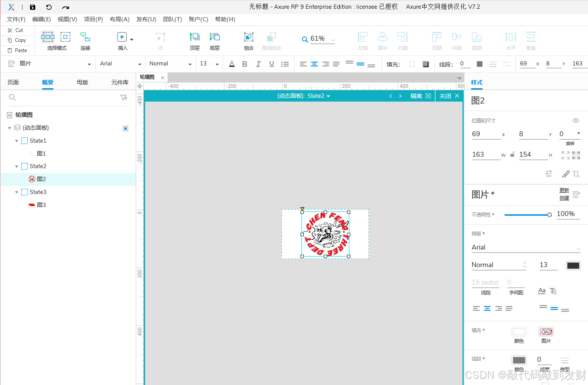Click the outline filter funnel icon
The width and height of the screenshot is (588, 385).
click(124, 98)
